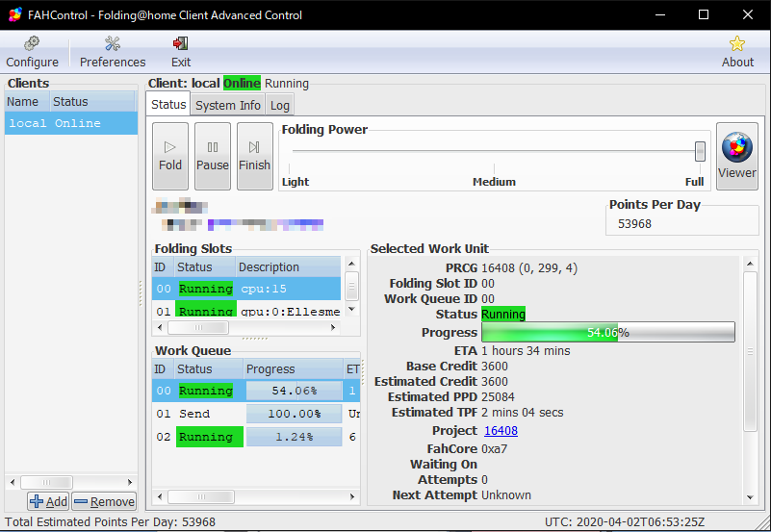The image size is (771, 532).
Task: Click the Work Queue ET column header
Action: (x=352, y=369)
